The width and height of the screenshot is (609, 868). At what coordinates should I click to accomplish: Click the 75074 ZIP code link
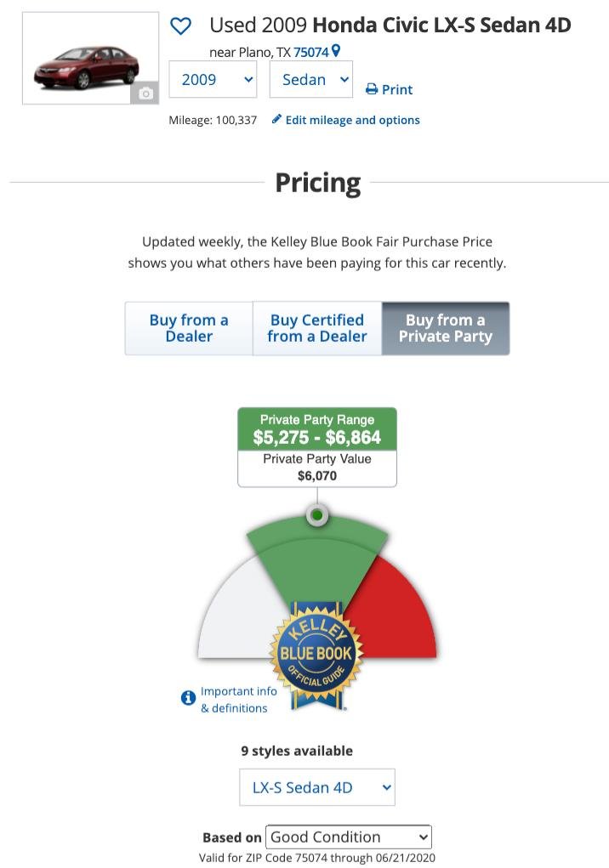click(x=311, y=52)
